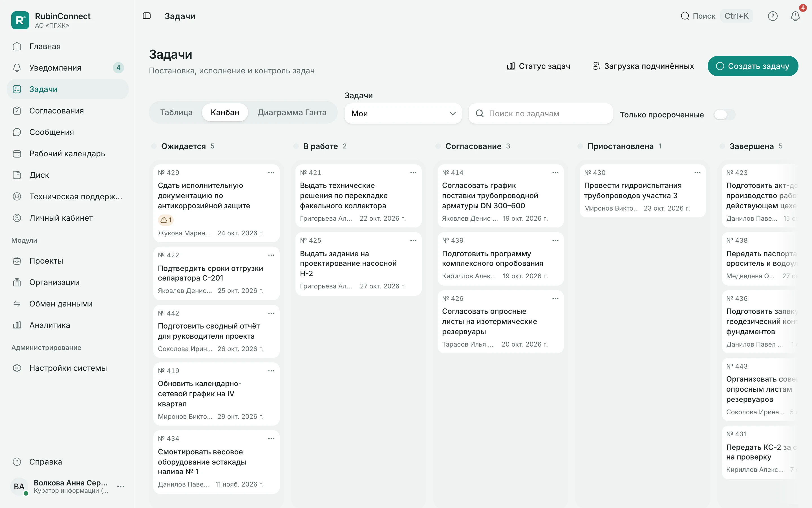Open Справка at the sidebar bottom
This screenshot has height=508, width=812.
pos(68,462)
